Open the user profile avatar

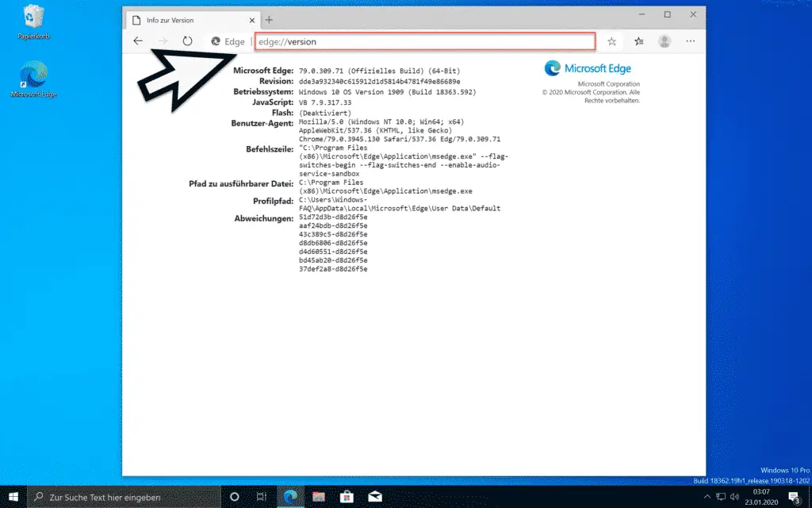click(665, 41)
